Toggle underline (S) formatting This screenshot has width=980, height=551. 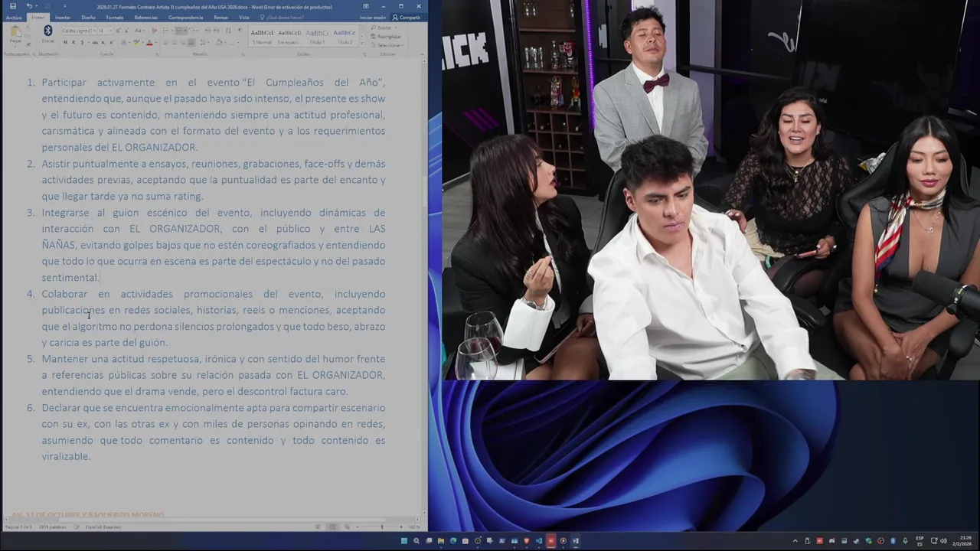tap(82, 42)
